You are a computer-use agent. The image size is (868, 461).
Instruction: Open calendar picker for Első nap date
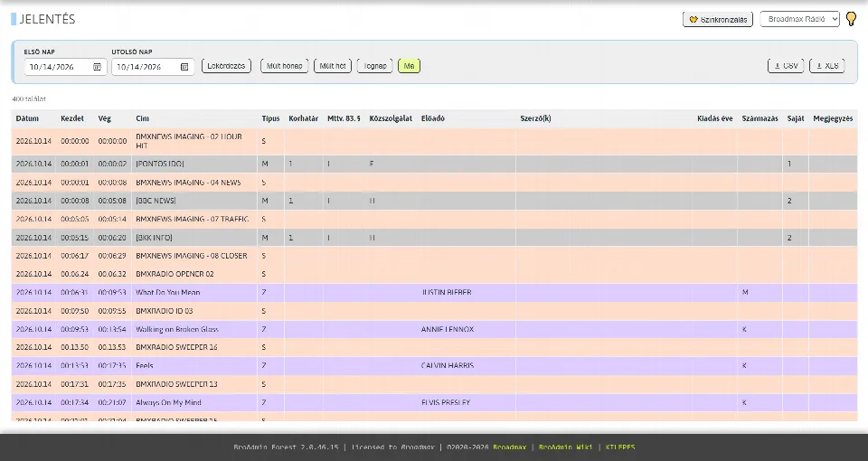(97, 67)
